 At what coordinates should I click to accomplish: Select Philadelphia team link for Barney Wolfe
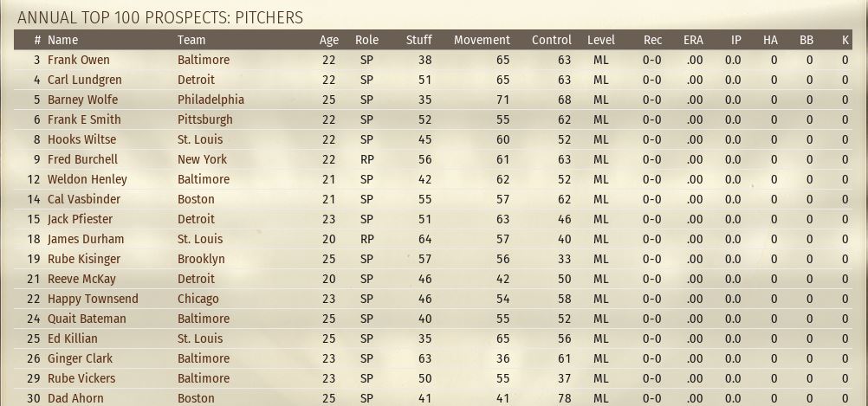tap(211, 100)
